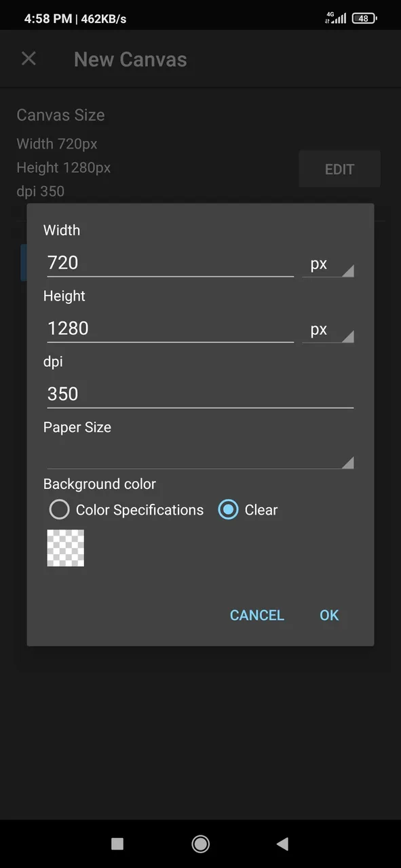
Task: Focus the Height field showing 1280
Action: [170, 329]
